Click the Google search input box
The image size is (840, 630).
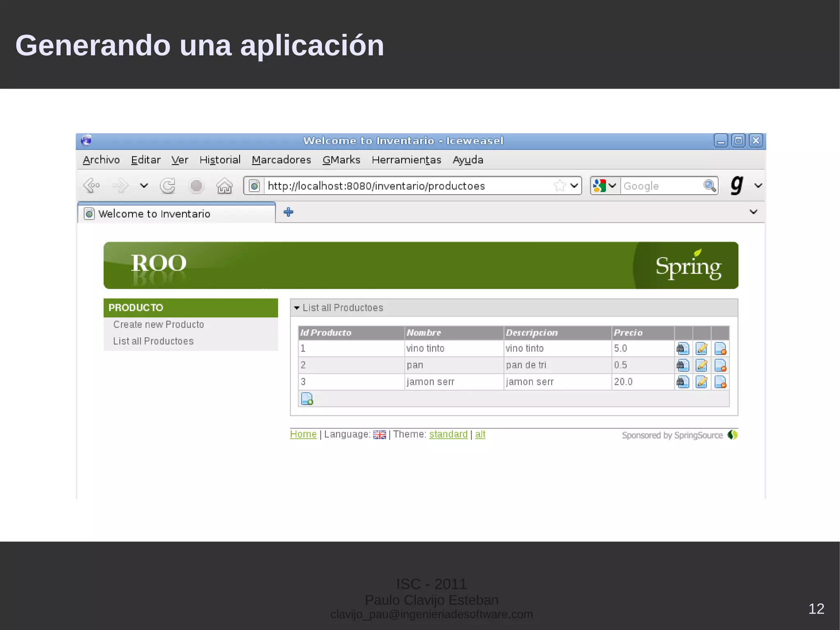661,186
